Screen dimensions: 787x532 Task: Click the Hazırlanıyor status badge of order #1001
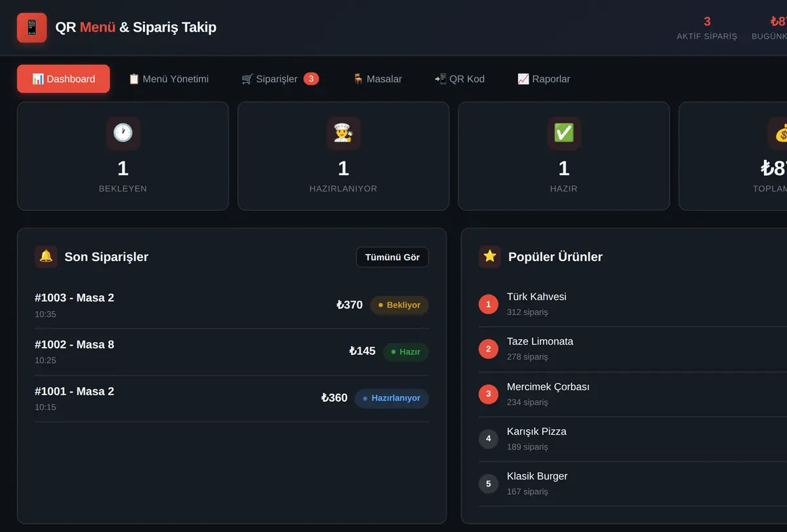click(x=392, y=398)
